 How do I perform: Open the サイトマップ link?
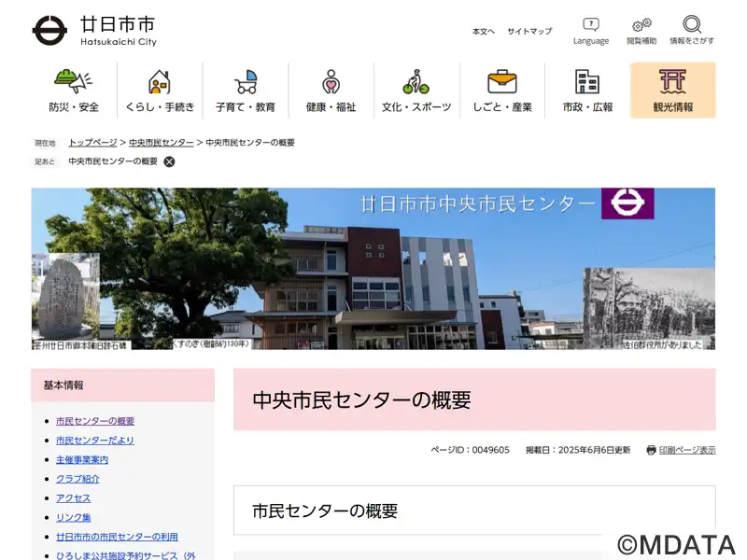click(x=529, y=32)
